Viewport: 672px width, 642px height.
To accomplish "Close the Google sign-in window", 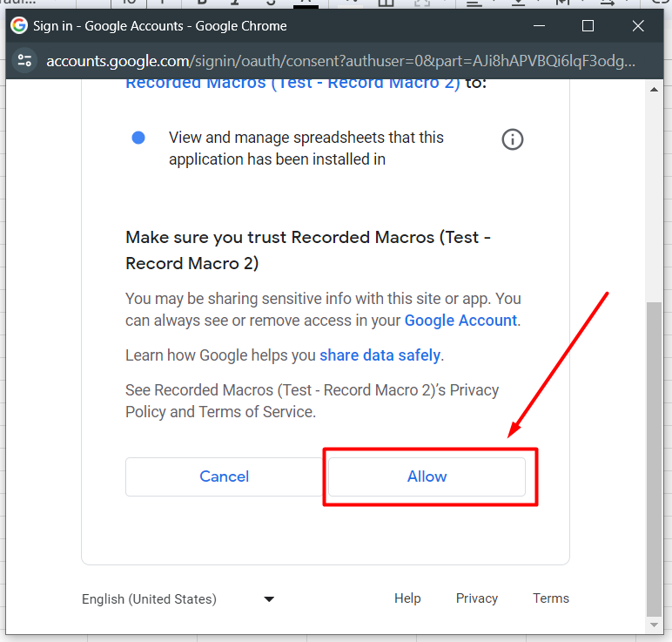I will (638, 26).
